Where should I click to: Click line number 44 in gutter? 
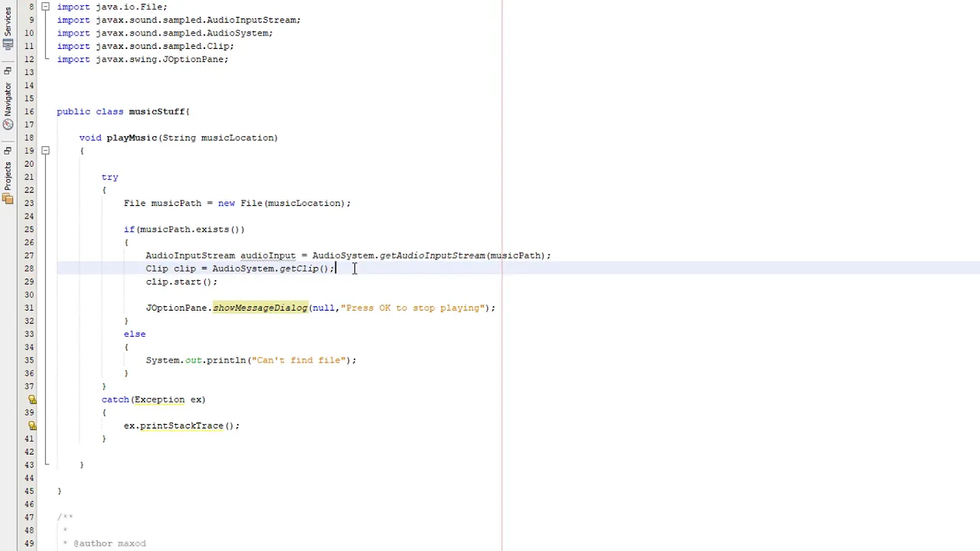tap(28, 478)
